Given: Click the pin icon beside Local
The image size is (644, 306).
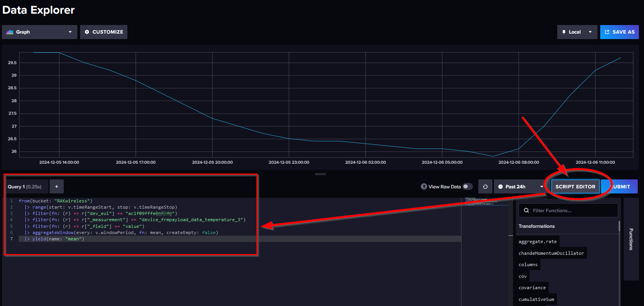Looking at the screenshot, I should pyautogui.click(x=563, y=32).
